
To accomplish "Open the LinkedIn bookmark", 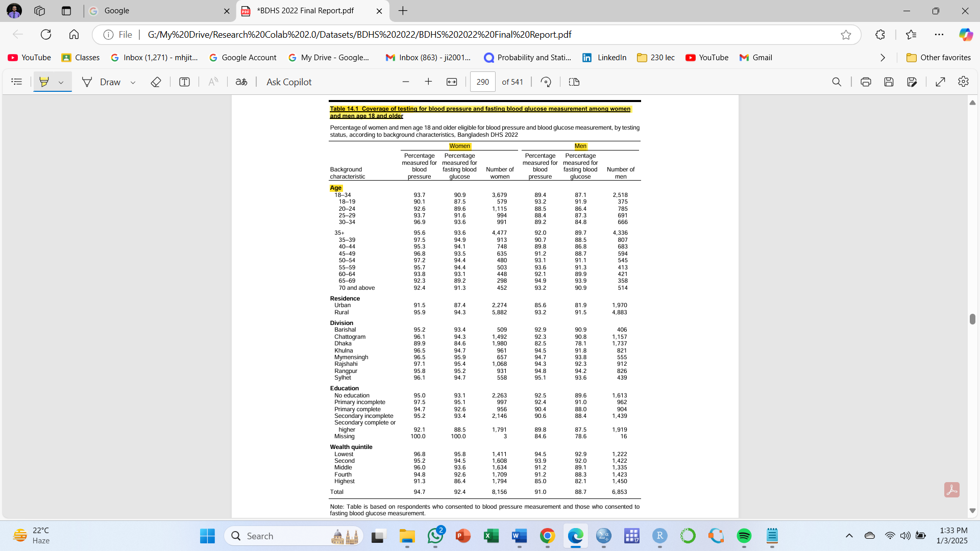I will tap(605, 58).
